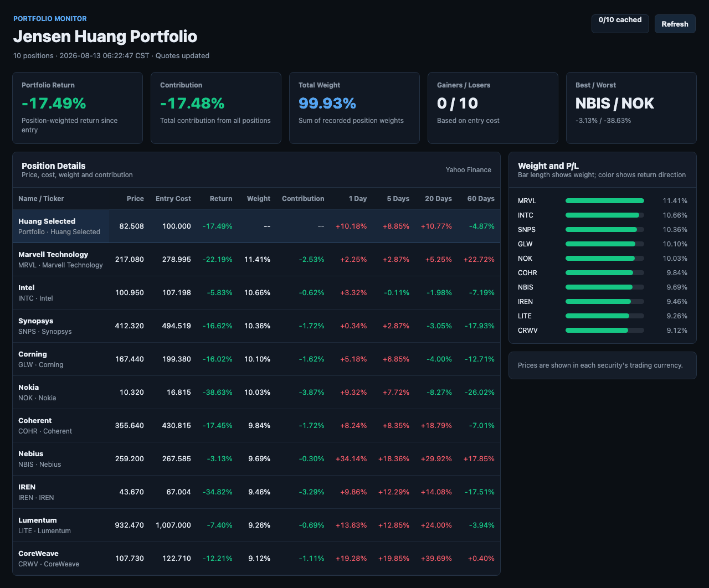Select the Lumentum row
Image resolution: width=709 pixels, height=588 pixels.
256,525
